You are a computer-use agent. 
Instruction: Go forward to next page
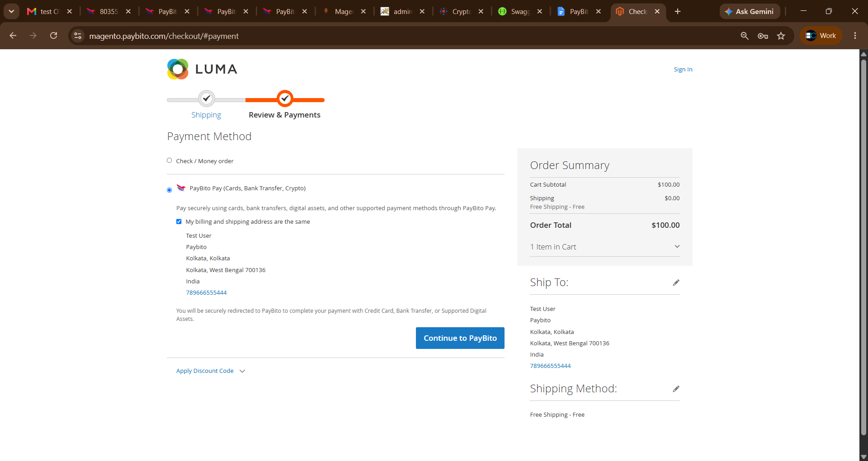pos(33,36)
